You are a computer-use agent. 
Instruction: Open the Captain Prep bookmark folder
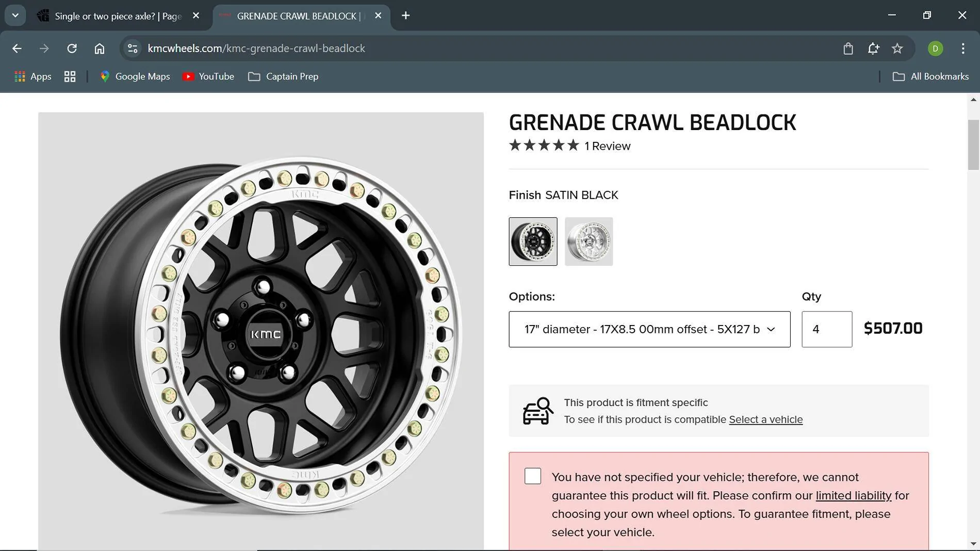(283, 76)
